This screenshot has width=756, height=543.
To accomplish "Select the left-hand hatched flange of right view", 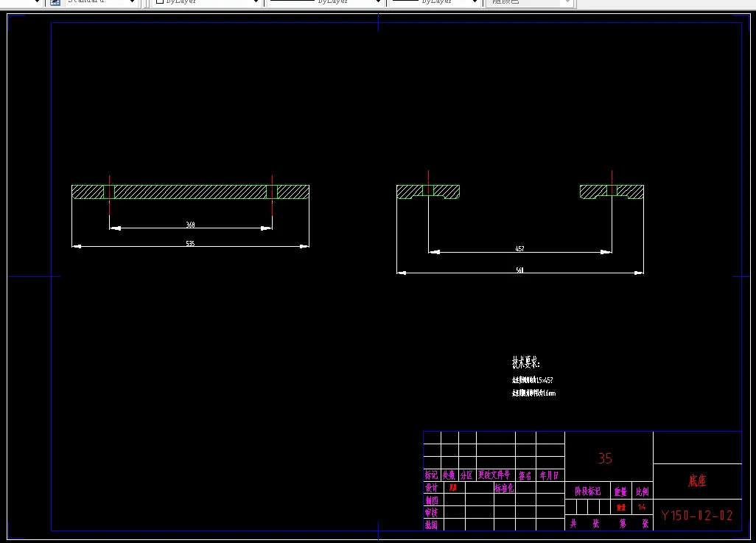I will (428, 192).
